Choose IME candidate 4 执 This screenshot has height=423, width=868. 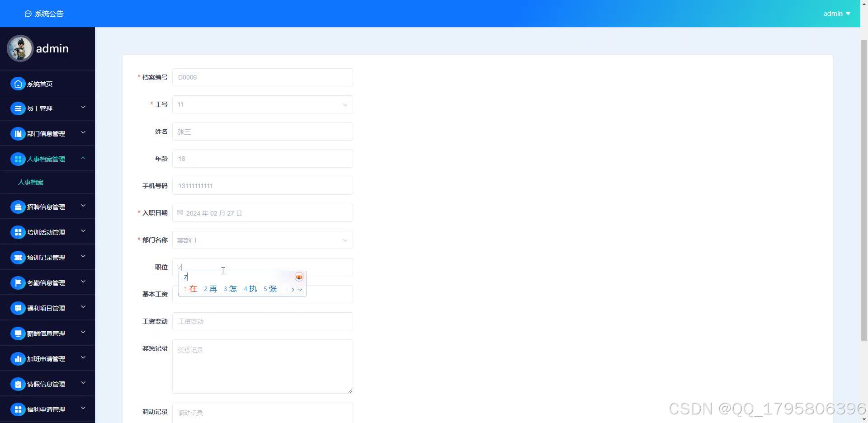pos(250,289)
